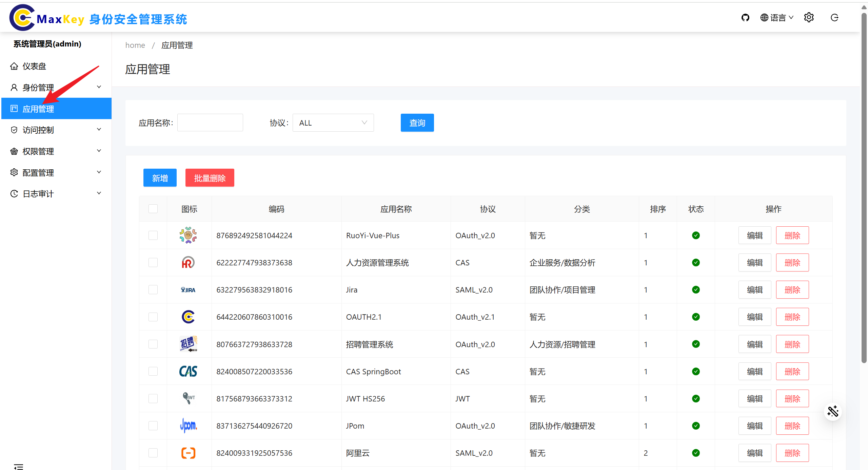Click the 新增 button
This screenshot has height=470, width=868.
(x=160, y=177)
